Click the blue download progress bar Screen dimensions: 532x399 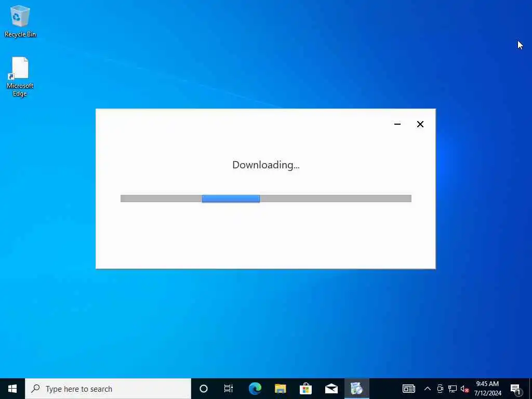point(231,198)
